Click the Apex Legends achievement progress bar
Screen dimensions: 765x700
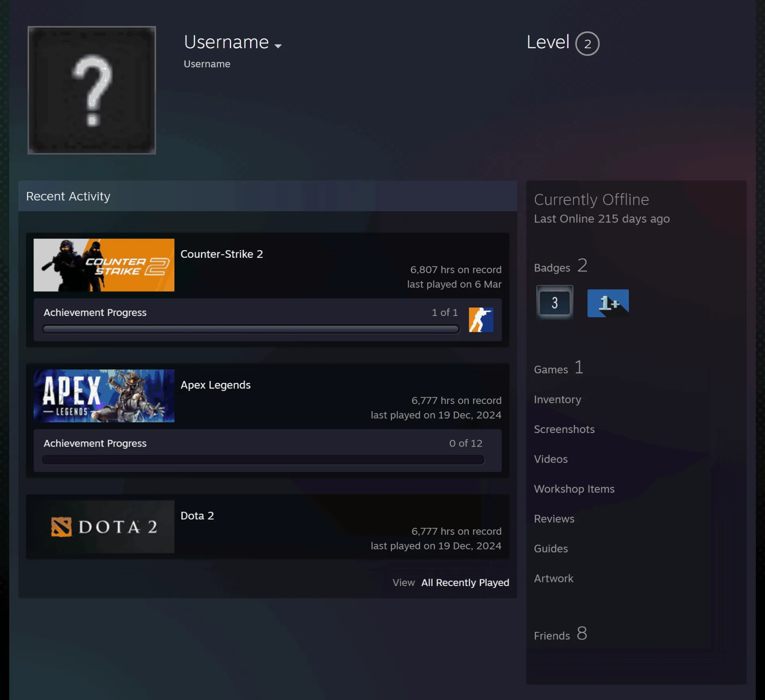pos(263,460)
